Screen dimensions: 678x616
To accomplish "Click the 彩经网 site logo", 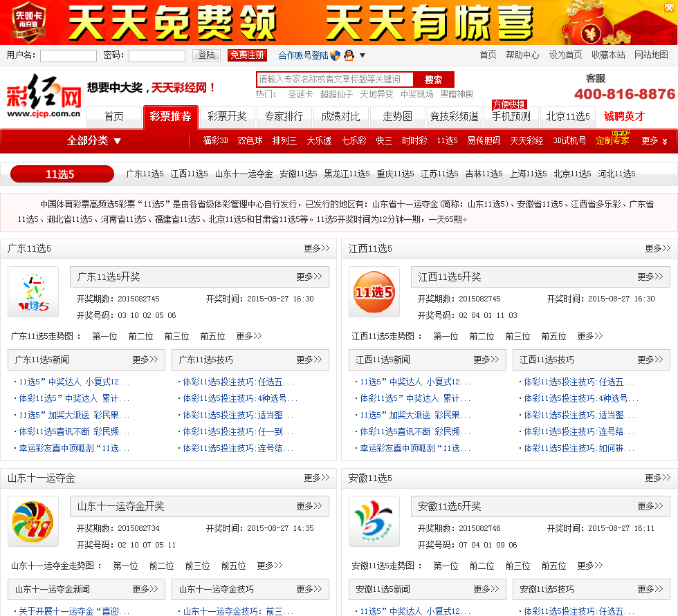I will 44,96.
